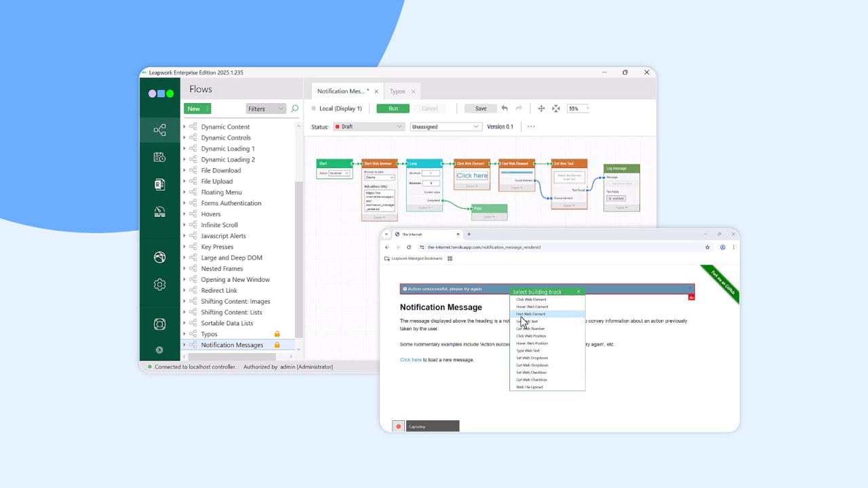Close the Select building block popup

pos(578,291)
